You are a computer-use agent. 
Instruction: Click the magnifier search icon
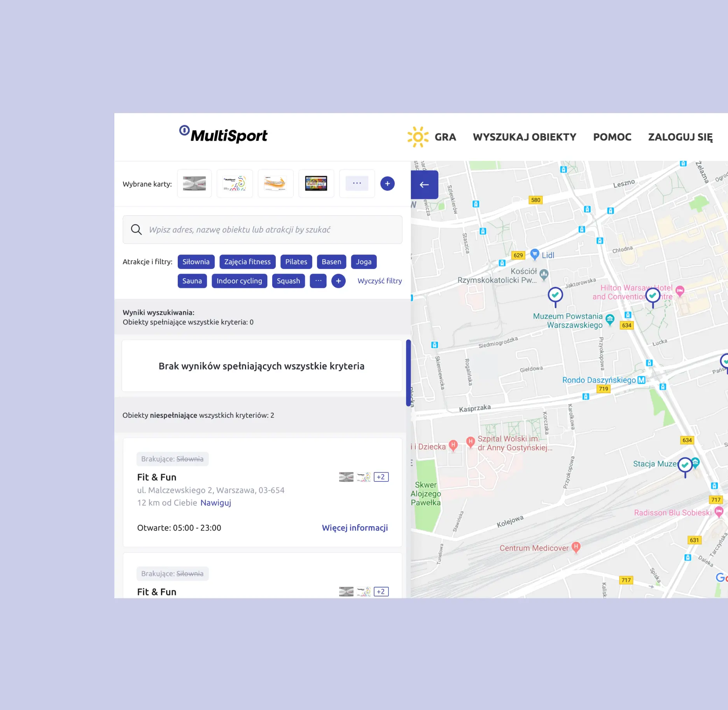tap(136, 230)
